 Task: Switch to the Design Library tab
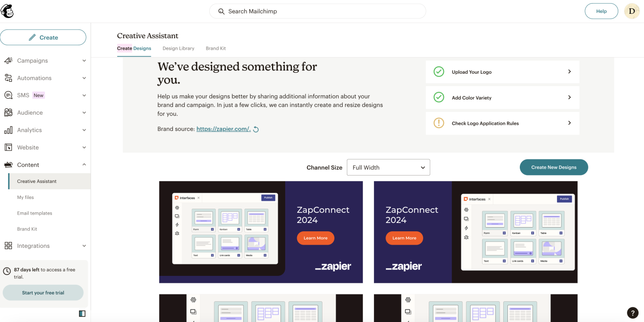pos(178,48)
